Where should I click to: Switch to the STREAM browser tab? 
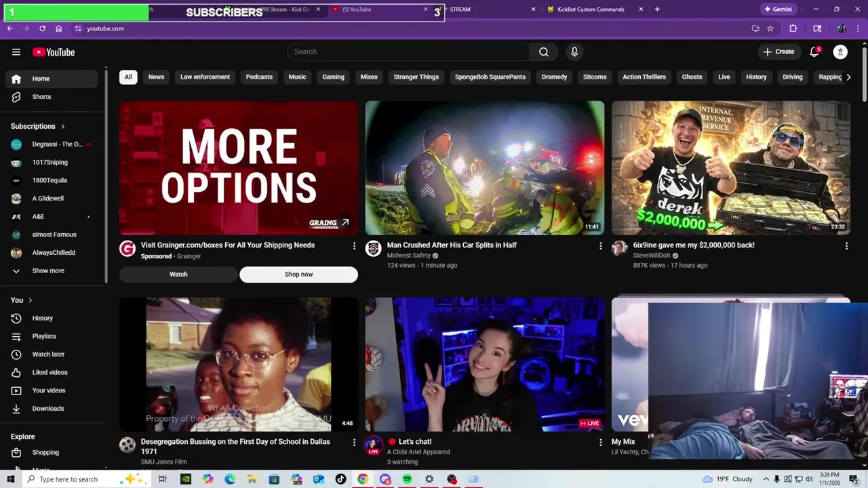(x=488, y=9)
